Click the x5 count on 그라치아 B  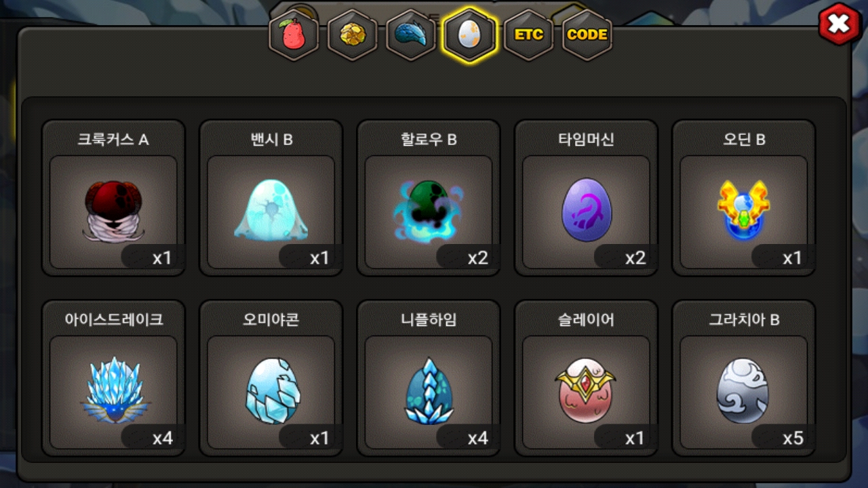(793, 438)
